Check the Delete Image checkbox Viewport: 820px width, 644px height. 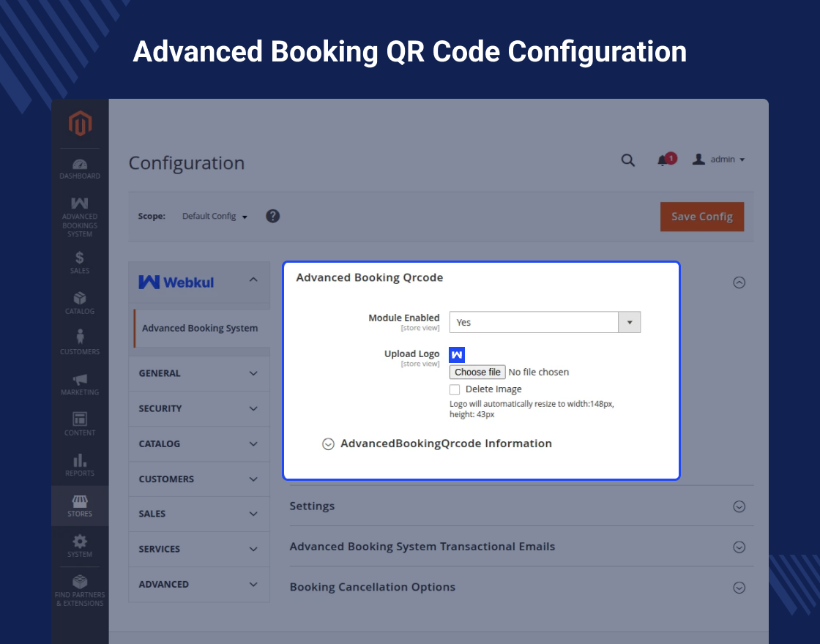pos(455,389)
